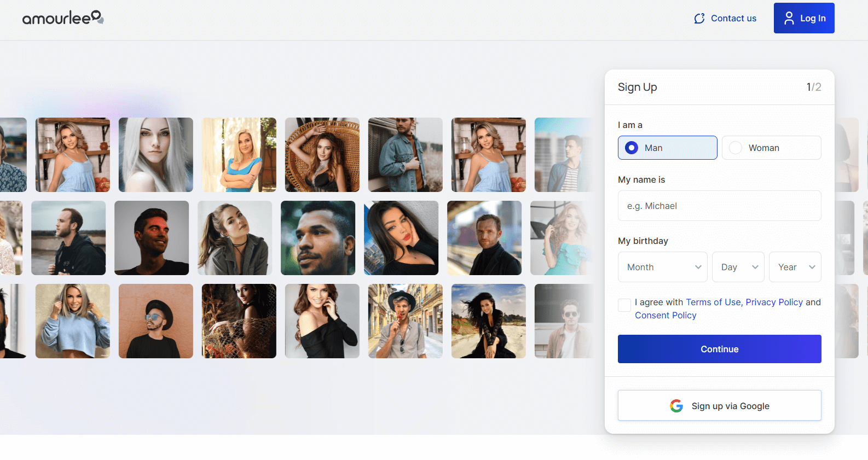The image size is (868, 460).
Task: Click the man with red lollipop photo
Action: (x=405, y=321)
